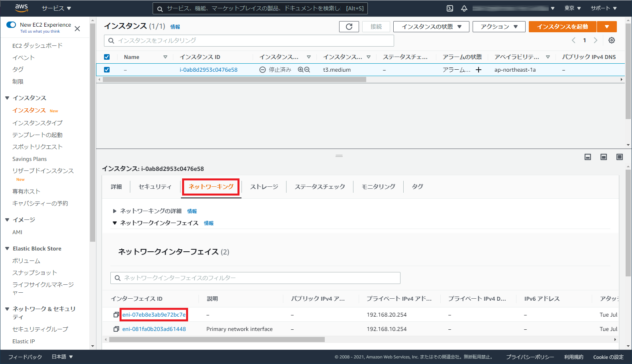The image size is (632, 364).
Task: Open the notifications bell
Action: tap(464, 8)
